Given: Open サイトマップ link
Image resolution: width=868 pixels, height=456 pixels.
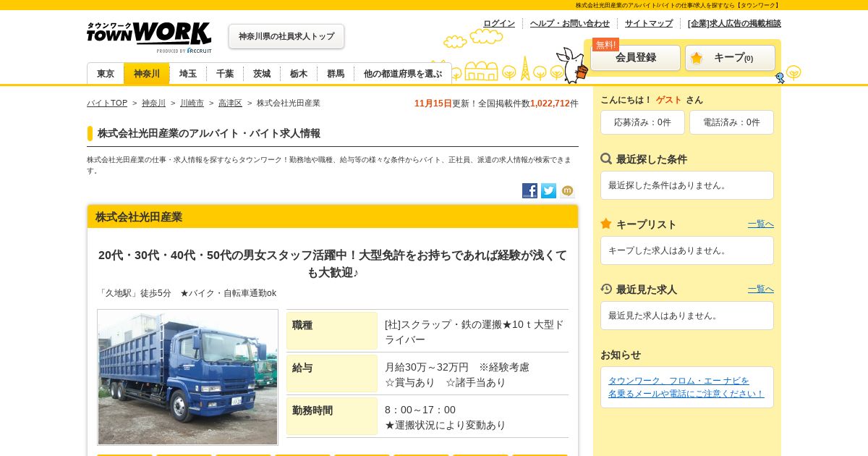Looking at the screenshot, I should click(649, 23).
